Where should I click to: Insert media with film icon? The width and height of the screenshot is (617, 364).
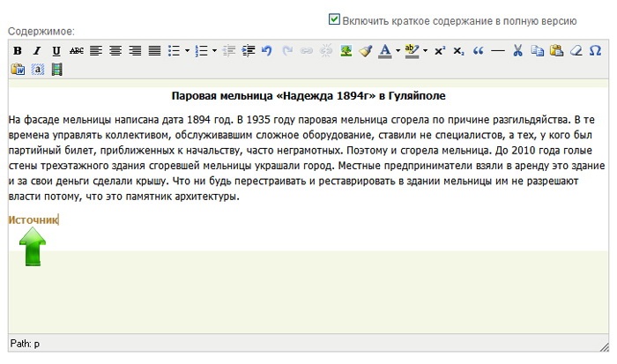[57, 70]
